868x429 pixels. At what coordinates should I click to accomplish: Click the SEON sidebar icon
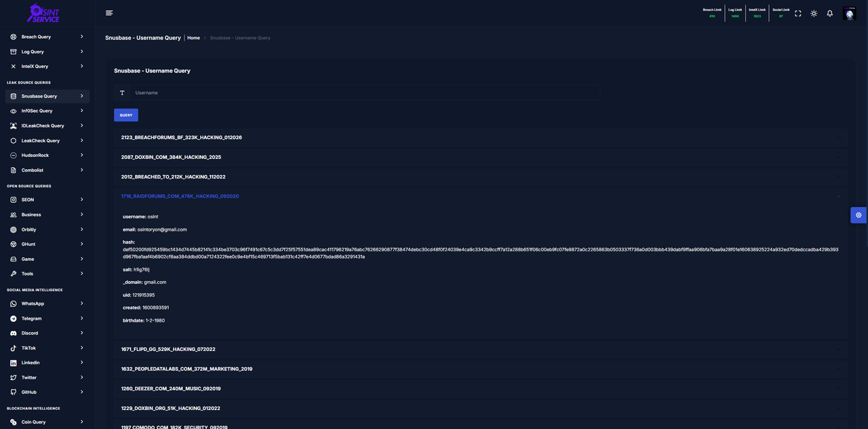pyautogui.click(x=14, y=200)
